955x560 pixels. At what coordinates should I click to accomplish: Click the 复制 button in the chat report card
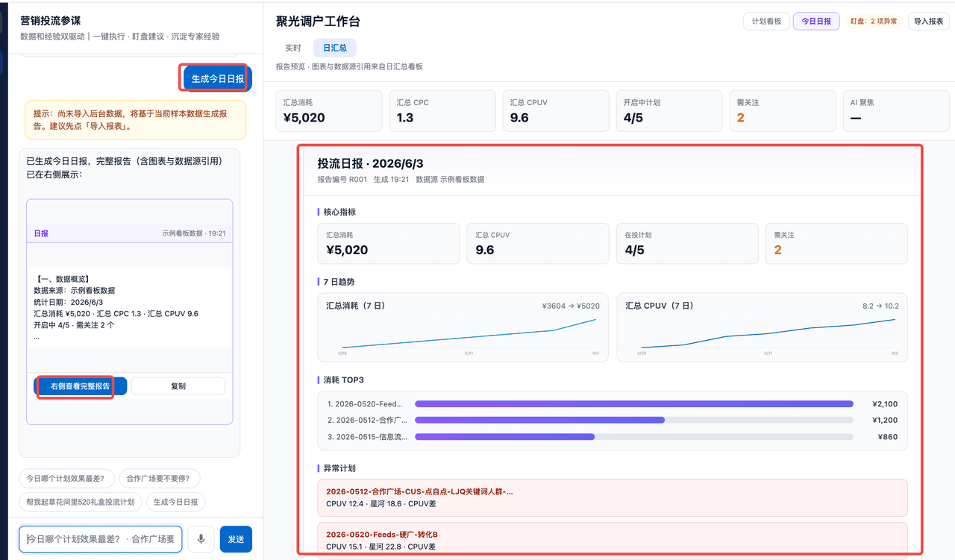178,386
